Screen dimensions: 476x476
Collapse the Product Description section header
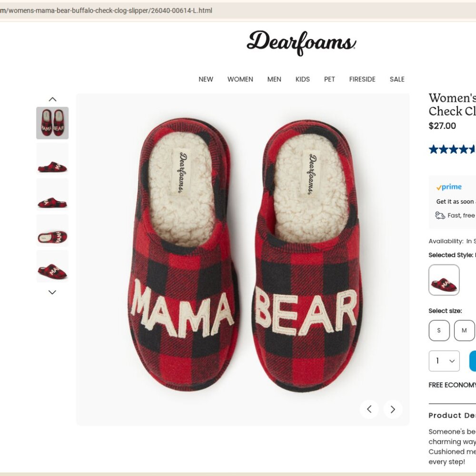[x=452, y=416]
